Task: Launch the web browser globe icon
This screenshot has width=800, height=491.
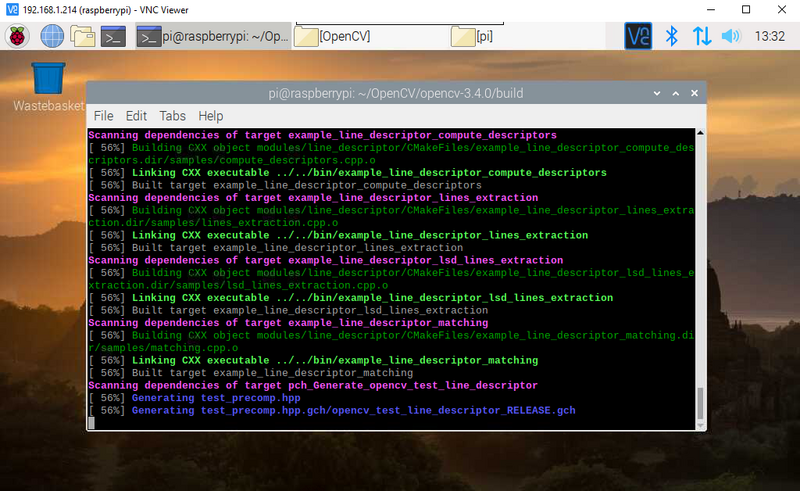Action: tap(52, 36)
